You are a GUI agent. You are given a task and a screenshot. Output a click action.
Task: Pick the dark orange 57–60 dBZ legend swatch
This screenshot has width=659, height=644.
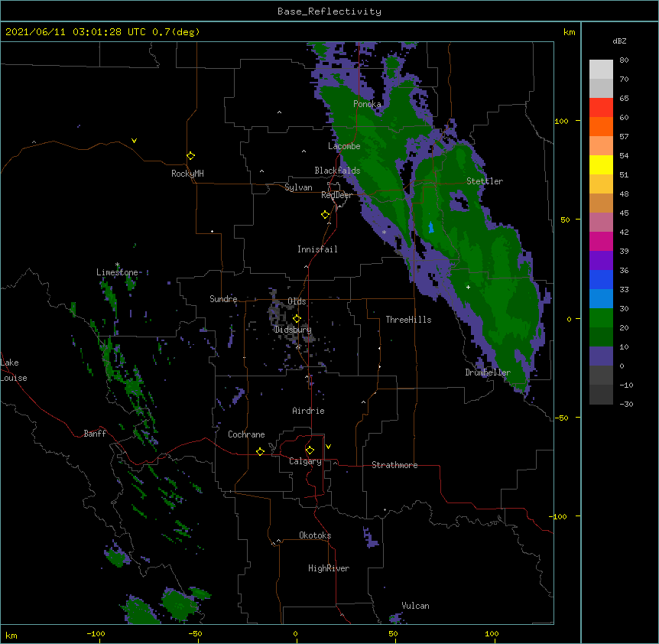point(601,127)
